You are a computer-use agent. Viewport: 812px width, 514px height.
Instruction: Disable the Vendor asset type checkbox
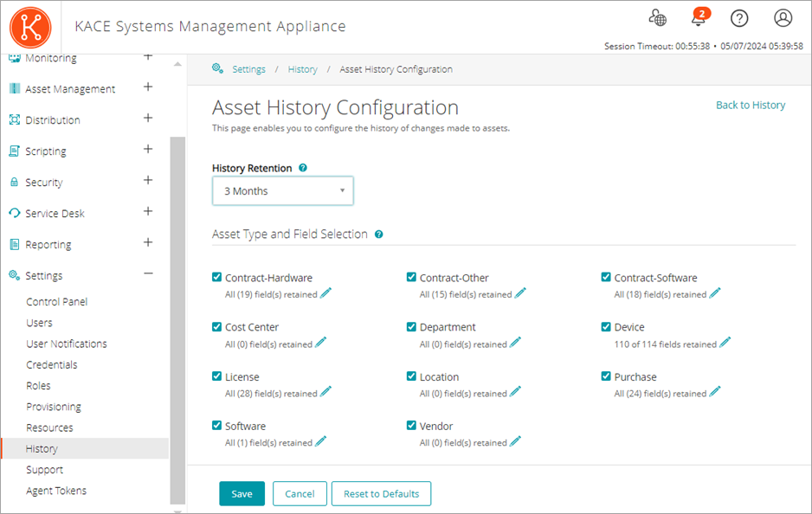(411, 425)
